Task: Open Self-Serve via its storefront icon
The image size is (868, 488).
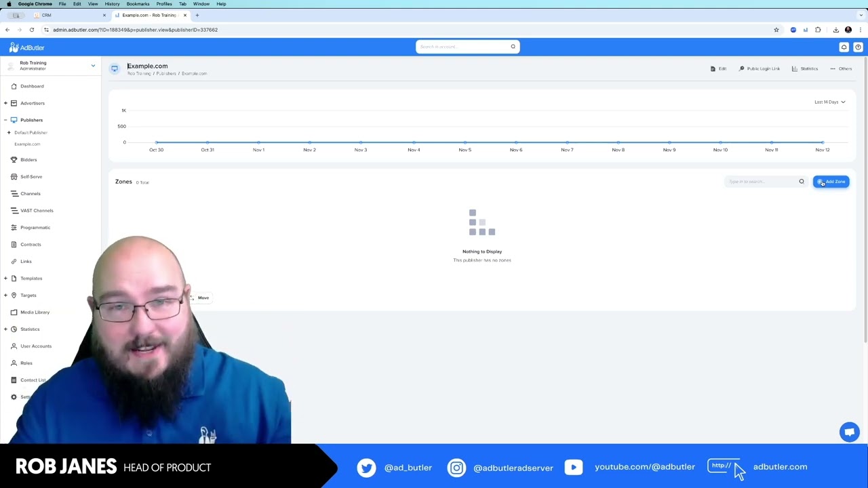Action: point(14,177)
